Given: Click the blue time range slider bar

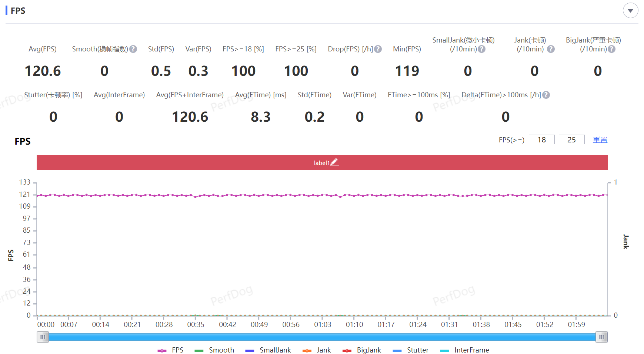Looking at the screenshot, I should click(322, 337).
